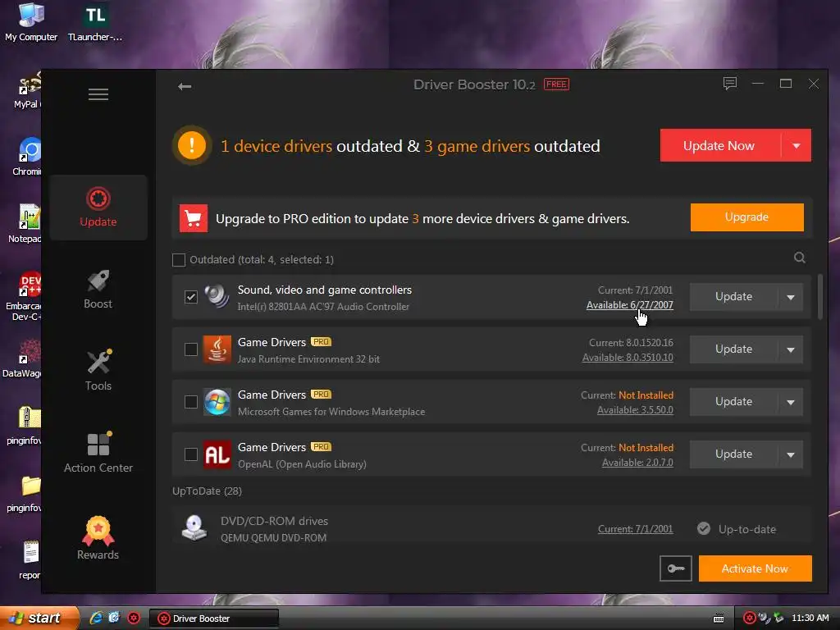Expand the Update Now dropdown arrow
This screenshot has width=840, height=630.
(796, 146)
